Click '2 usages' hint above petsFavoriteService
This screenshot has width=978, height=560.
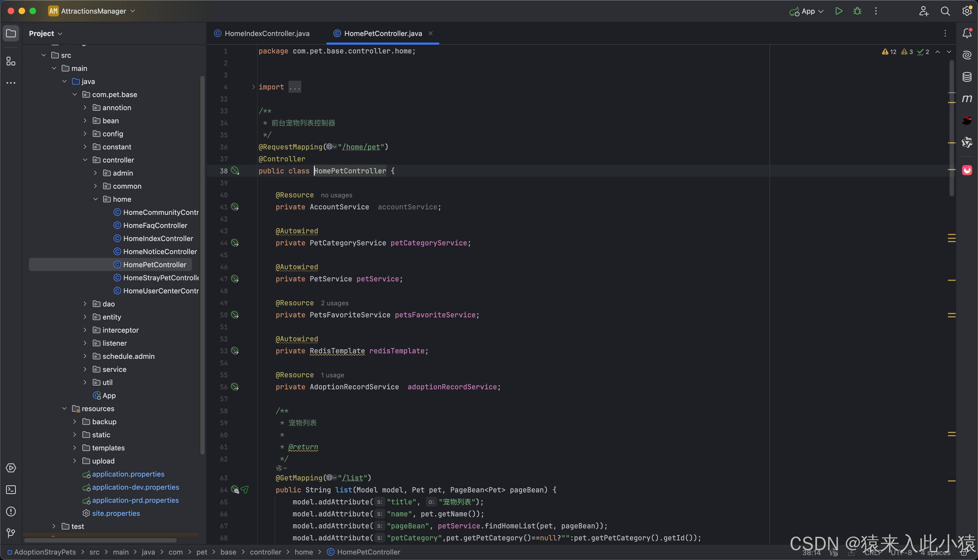pyautogui.click(x=335, y=303)
